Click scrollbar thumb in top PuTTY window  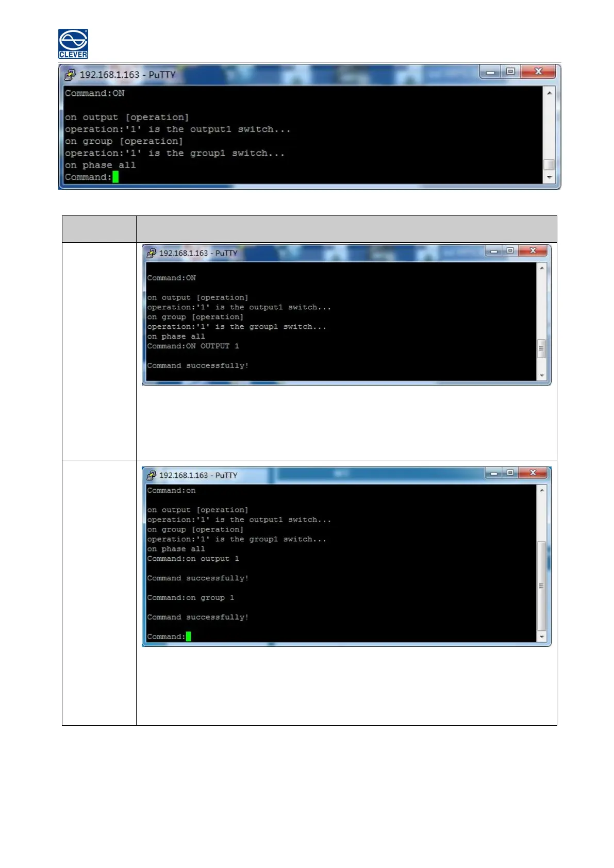click(x=549, y=164)
